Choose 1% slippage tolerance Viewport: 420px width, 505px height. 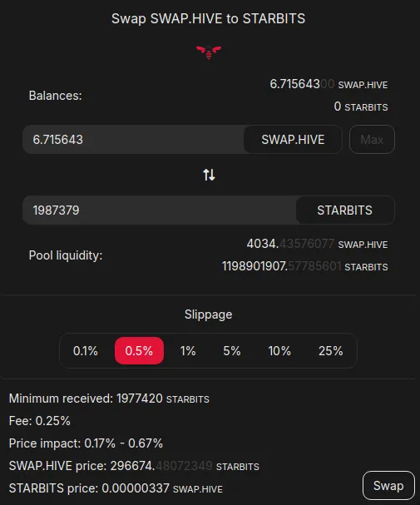(x=188, y=351)
